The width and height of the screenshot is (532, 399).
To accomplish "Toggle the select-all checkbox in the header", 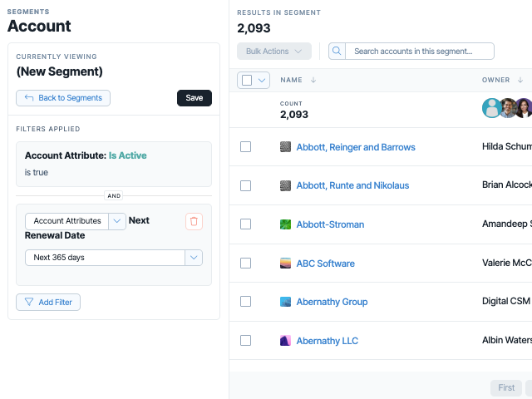I will pos(247,81).
